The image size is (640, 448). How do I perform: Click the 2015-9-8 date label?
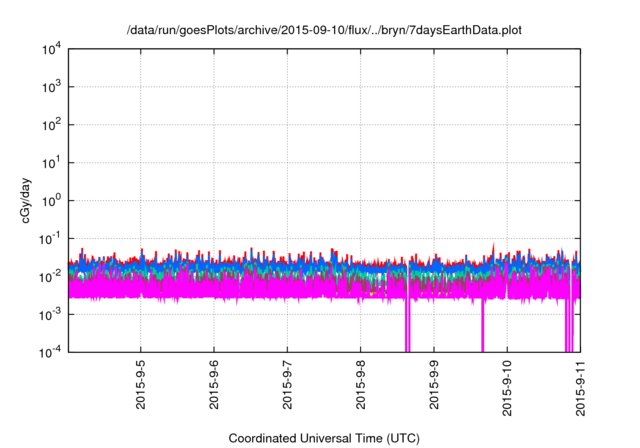click(x=360, y=385)
